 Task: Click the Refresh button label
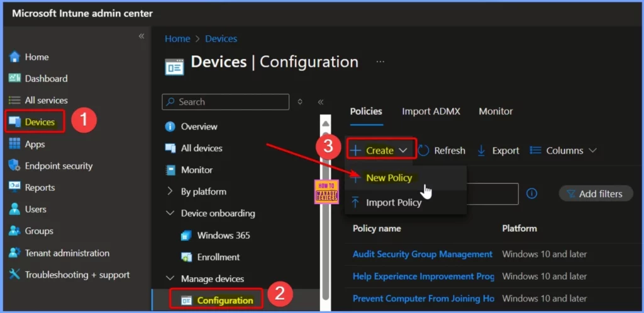[450, 151]
